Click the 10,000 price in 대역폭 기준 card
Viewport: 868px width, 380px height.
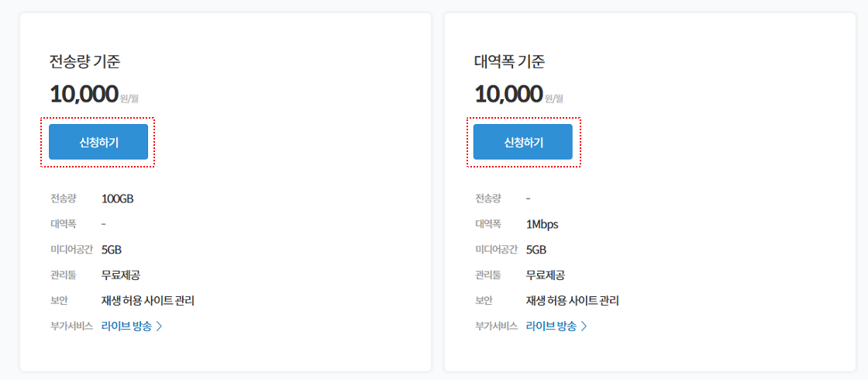click(508, 94)
